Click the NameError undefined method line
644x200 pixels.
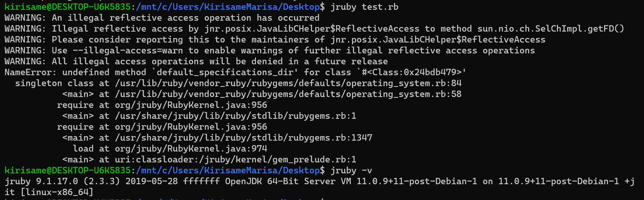[x=235, y=73]
